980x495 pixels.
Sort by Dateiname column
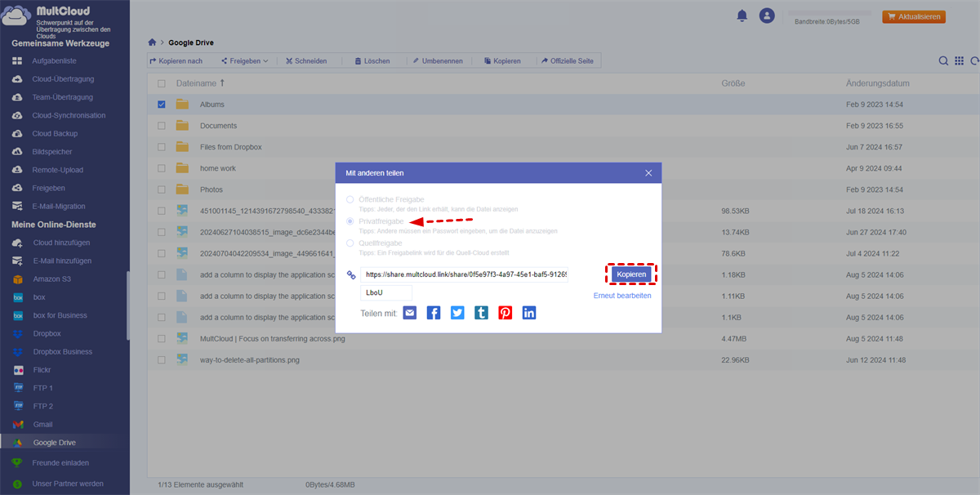200,83
